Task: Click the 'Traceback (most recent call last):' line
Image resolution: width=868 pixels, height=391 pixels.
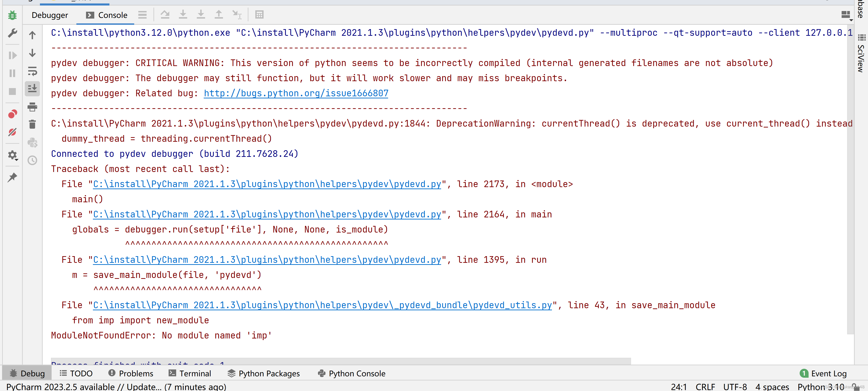Action: [x=141, y=169]
